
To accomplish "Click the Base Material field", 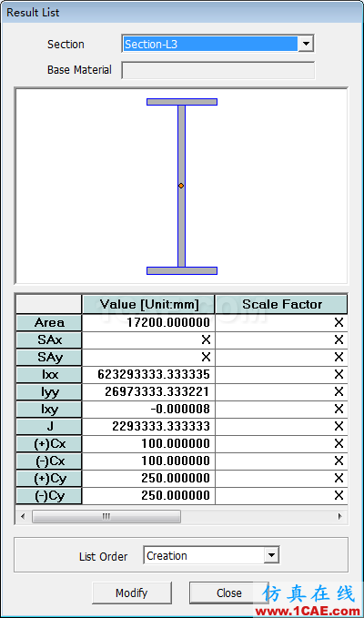I will click(218, 70).
